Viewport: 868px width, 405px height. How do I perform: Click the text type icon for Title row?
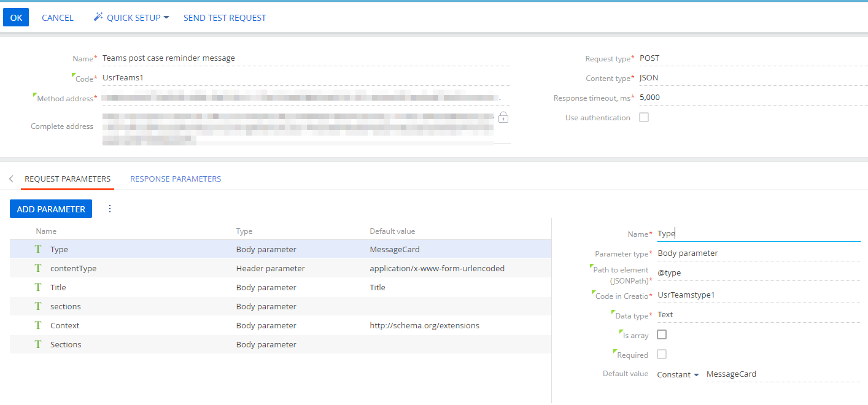point(38,287)
